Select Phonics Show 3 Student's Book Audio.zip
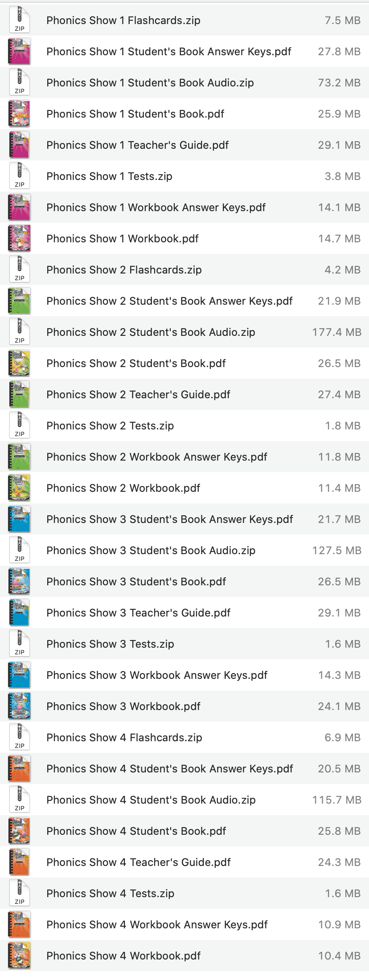The image size is (369, 980). (x=151, y=550)
